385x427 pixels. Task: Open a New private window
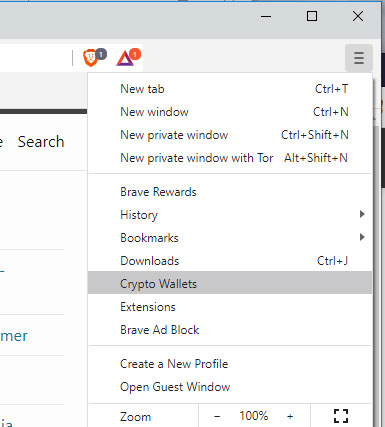230,135
